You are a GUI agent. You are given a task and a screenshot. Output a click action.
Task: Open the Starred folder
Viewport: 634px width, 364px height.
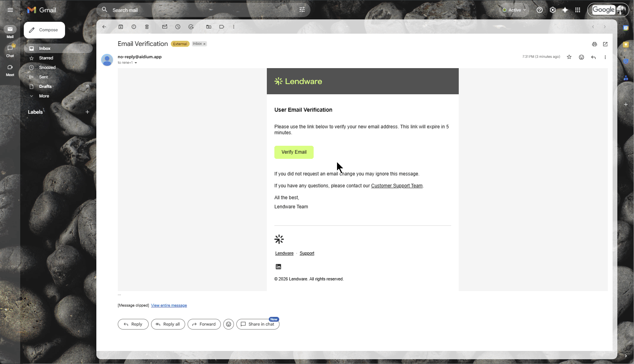pos(58,58)
